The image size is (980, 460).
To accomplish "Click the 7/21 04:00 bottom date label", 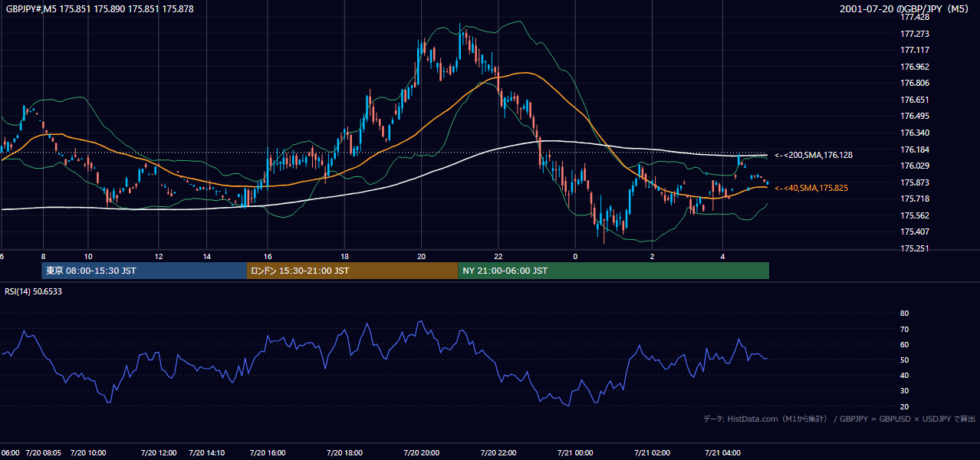I will click(x=722, y=452).
